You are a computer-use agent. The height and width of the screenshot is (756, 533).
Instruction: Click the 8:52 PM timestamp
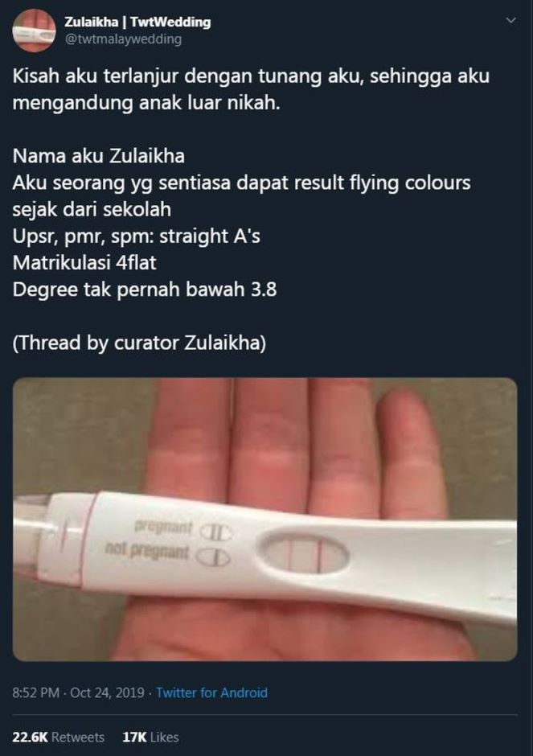(35, 692)
